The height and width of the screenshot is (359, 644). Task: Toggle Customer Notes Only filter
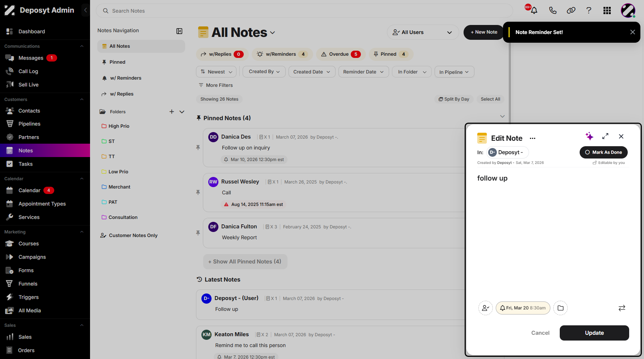tap(129, 235)
